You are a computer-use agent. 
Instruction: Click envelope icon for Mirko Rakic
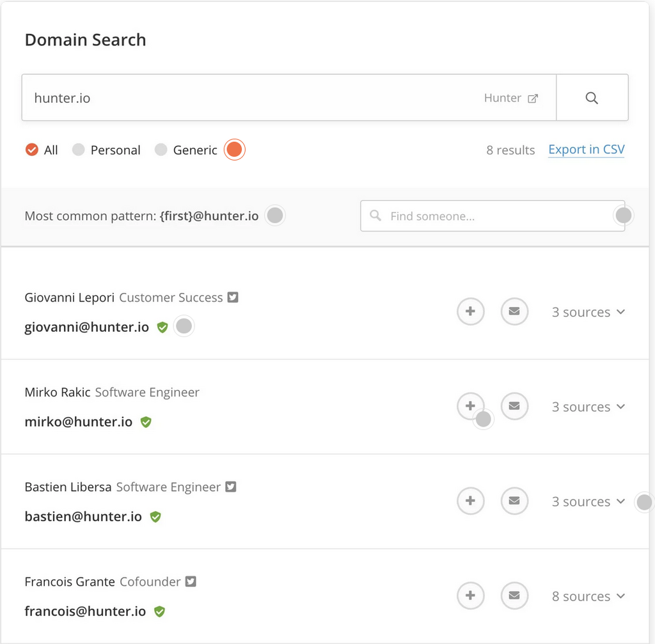(x=514, y=406)
